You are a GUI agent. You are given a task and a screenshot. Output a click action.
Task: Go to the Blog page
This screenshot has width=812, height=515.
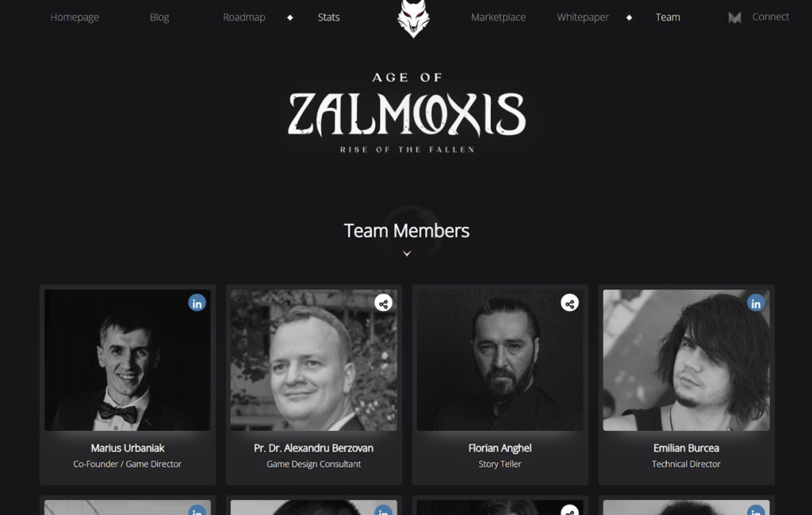point(159,17)
